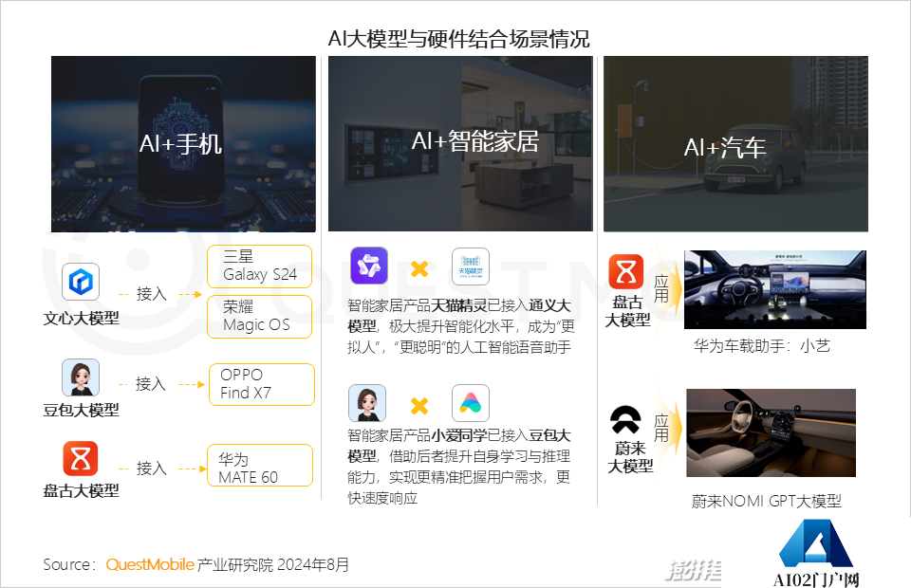Click the 豆包大模型 avatar icon in phone column
The height and width of the screenshot is (588, 911).
point(81,377)
